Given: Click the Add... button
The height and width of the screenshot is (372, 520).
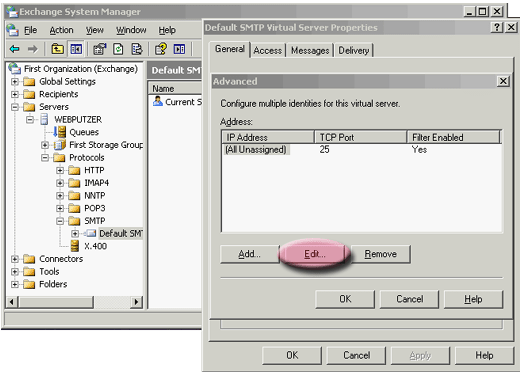Looking at the screenshot, I should point(249,254).
